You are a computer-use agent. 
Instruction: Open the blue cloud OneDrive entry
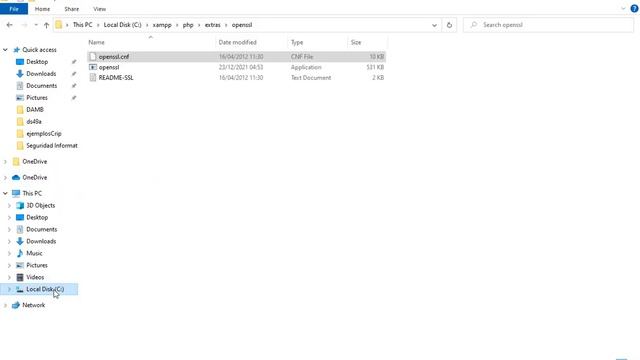tap(35, 178)
